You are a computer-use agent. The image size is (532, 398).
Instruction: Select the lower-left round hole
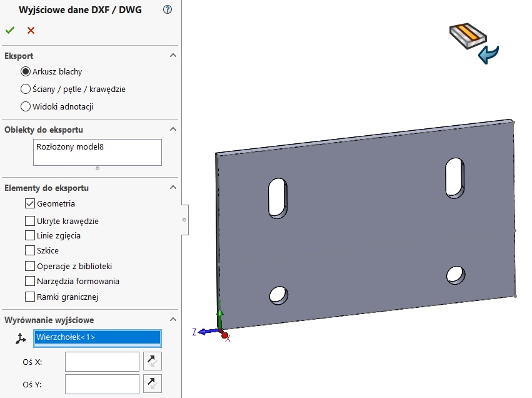pos(279,295)
